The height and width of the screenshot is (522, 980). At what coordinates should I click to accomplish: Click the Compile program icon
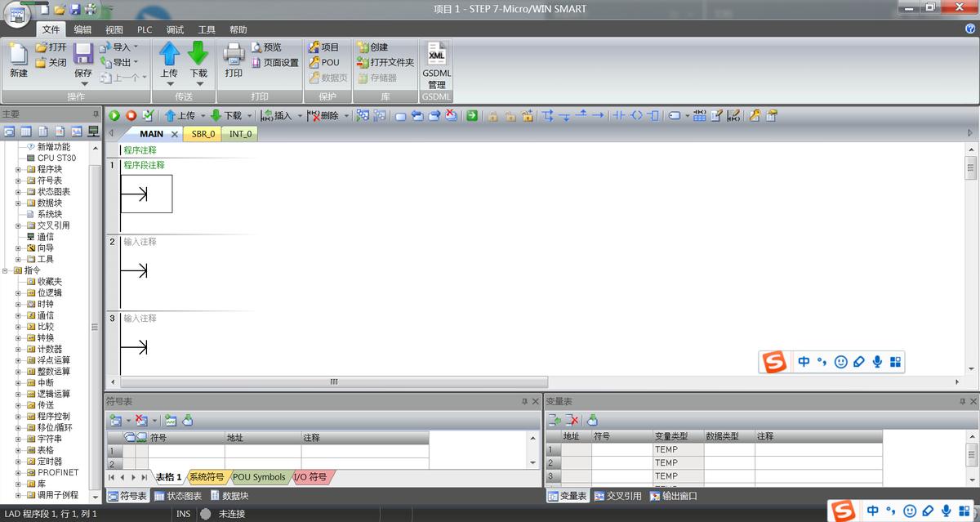(147, 116)
